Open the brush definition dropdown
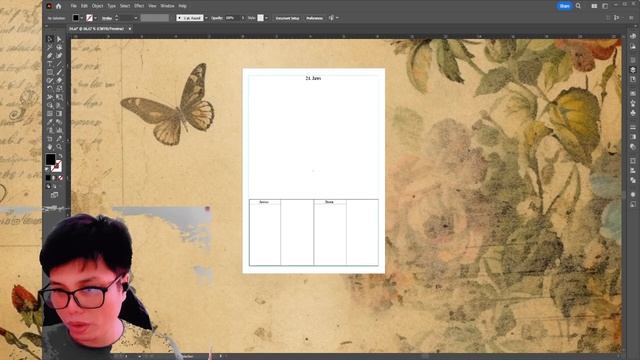 pos(206,18)
